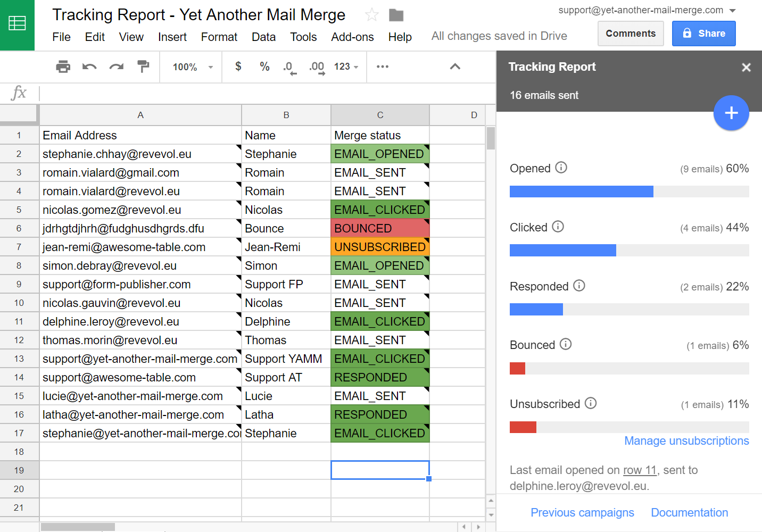Open the Documentation link
Viewport: 762px width, 532px height.
click(x=690, y=512)
